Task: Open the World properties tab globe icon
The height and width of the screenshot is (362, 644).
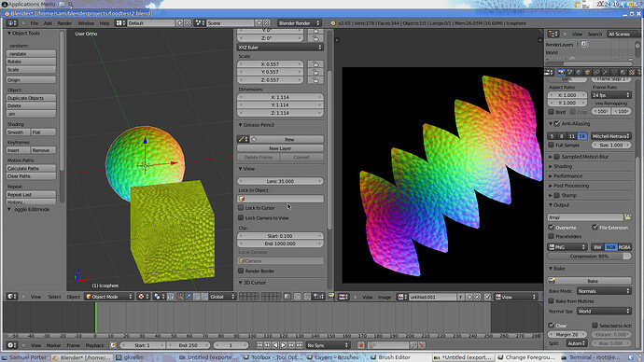Action: pos(579,72)
